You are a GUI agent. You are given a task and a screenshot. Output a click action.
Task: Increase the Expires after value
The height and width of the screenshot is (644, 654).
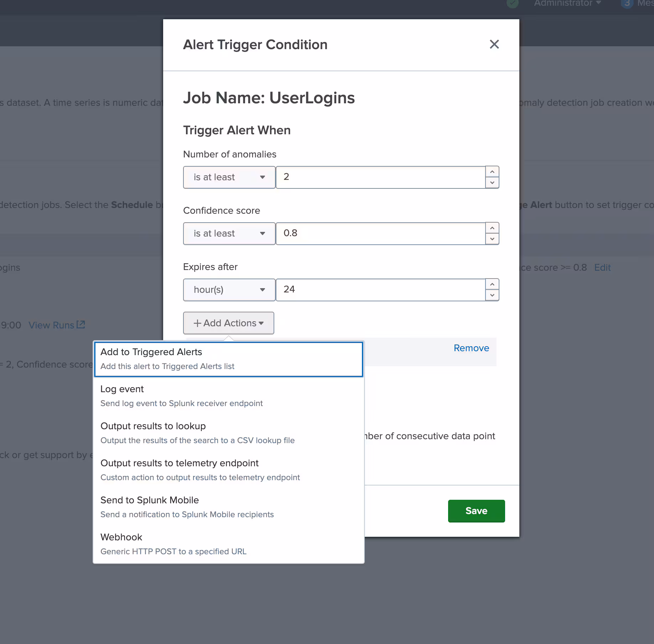492,284
